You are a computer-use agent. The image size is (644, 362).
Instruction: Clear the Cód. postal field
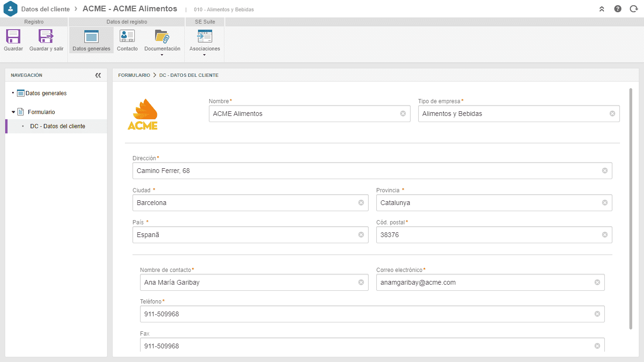[605, 235]
